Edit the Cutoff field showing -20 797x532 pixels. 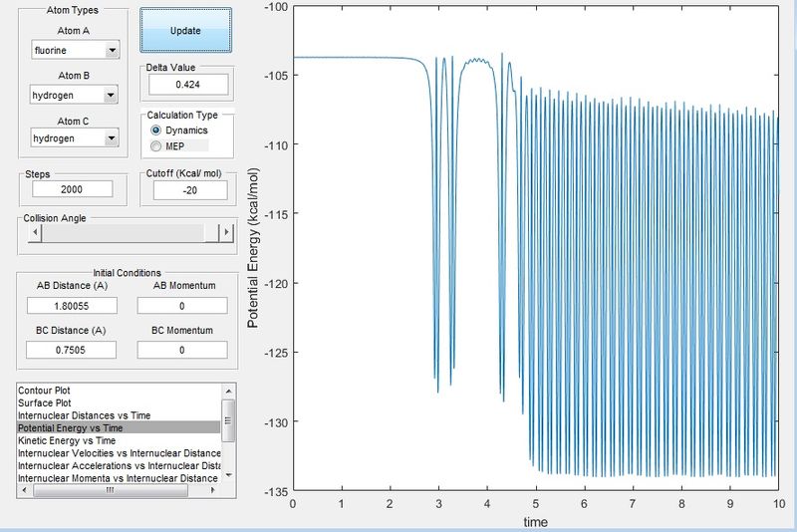(190, 190)
